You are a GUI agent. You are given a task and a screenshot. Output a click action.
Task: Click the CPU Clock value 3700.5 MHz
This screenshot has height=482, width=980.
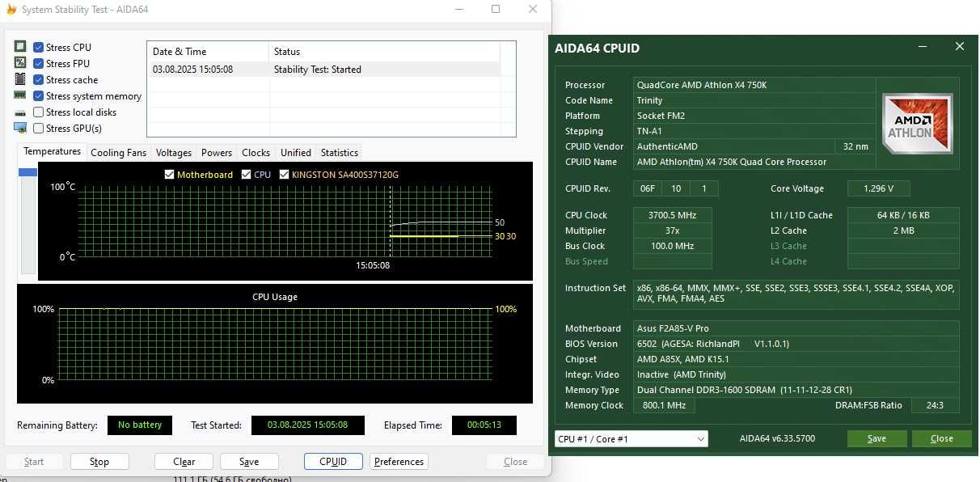click(673, 215)
